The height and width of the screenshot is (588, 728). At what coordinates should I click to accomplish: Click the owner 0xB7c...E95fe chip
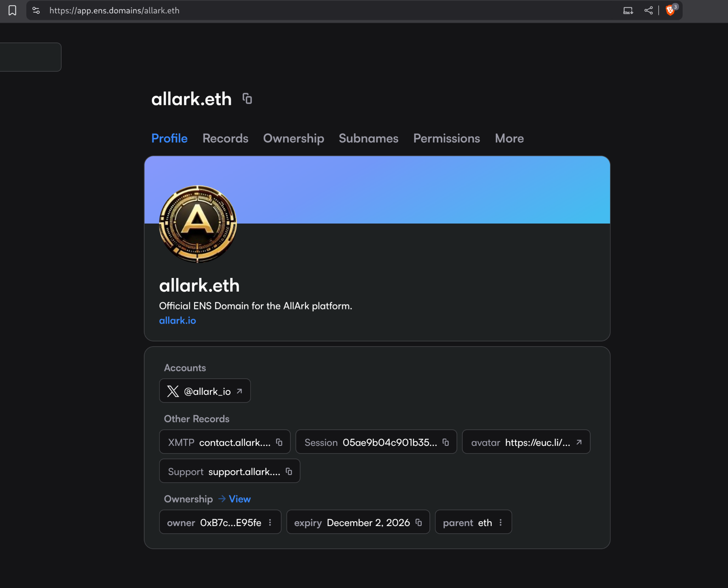[x=220, y=522]
